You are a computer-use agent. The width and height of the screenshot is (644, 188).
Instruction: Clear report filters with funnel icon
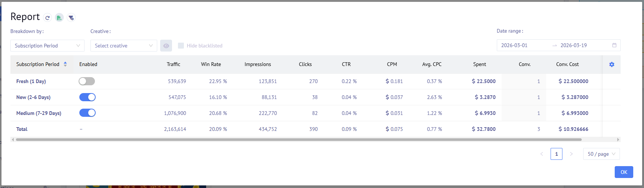71,17
